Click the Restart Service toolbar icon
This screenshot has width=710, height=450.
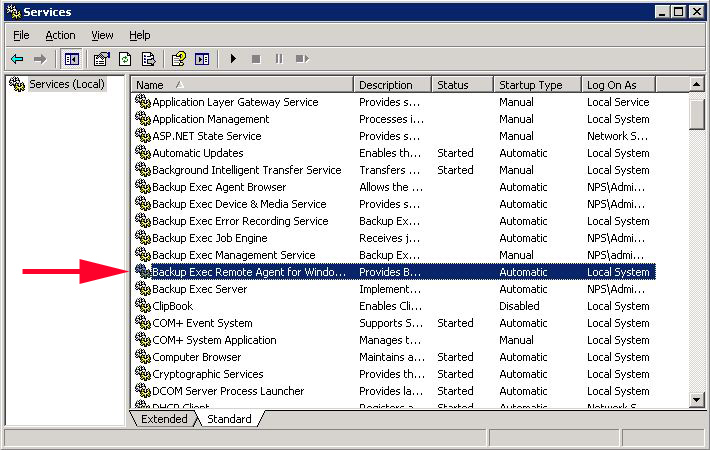click(302, 59)
